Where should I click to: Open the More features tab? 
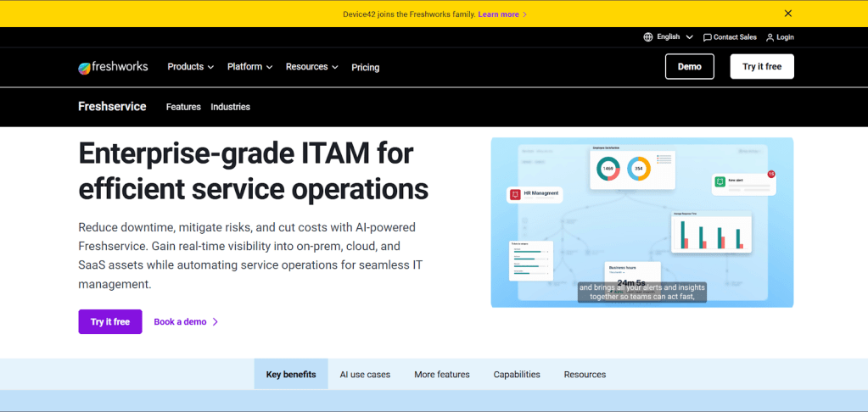click(441, 375)
